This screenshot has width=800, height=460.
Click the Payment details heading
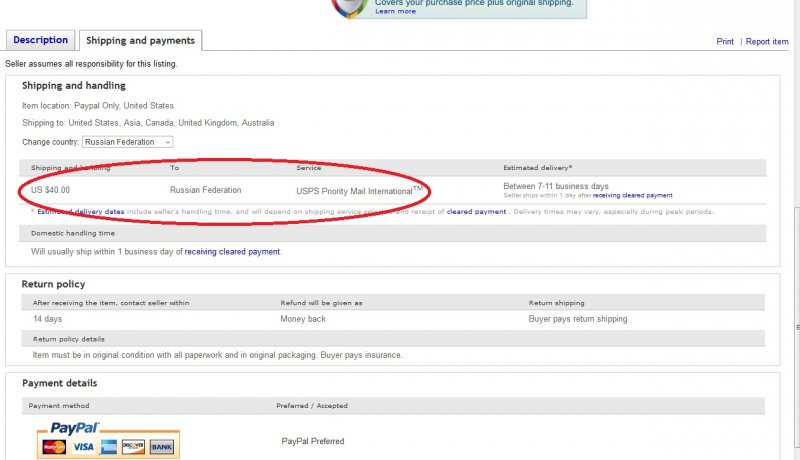(x=59, y=383)
